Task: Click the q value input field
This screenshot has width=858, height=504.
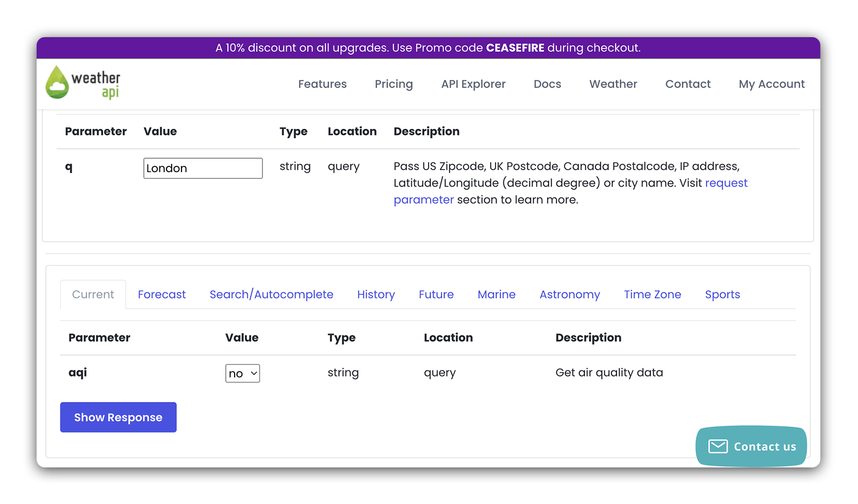Action: tap(203, 169)
